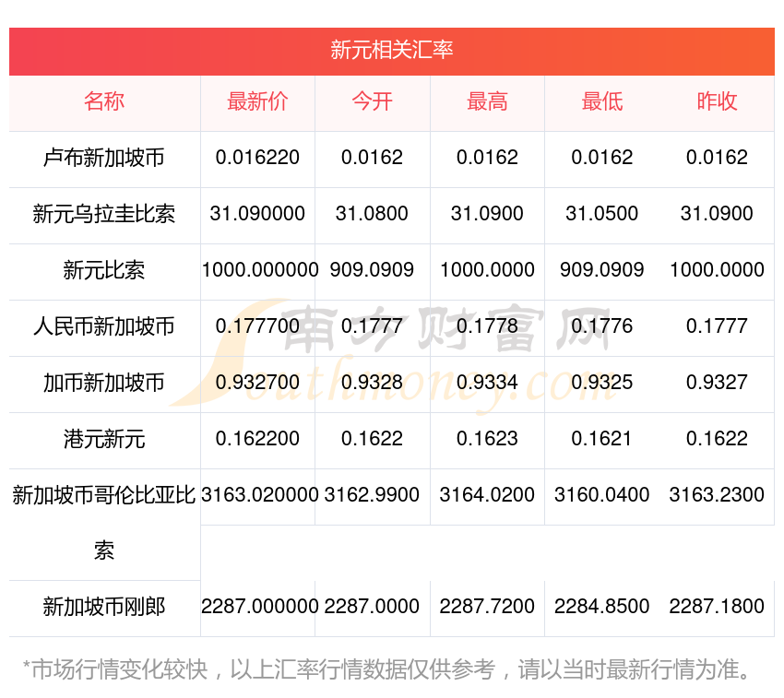Screen dimensions: 784x698
Task: Click the latest price 0.016220
Action: tap(257, 158)
